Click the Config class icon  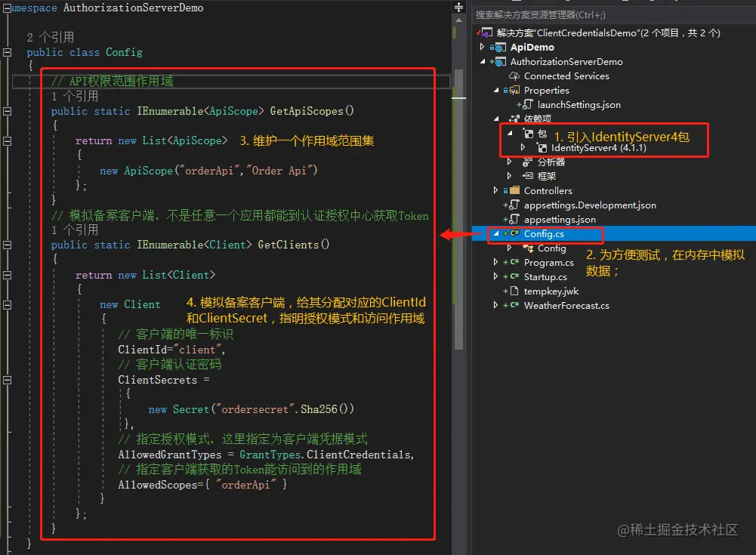click(x=529, y=248)
